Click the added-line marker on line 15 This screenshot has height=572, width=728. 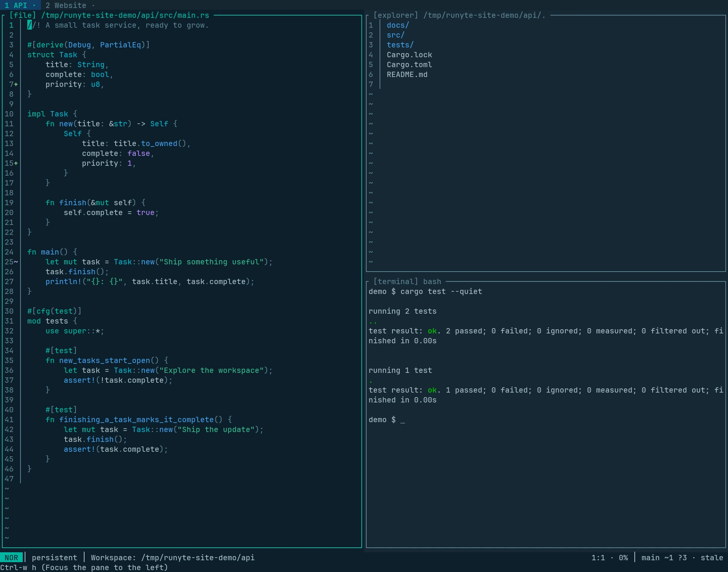point(16,163)
